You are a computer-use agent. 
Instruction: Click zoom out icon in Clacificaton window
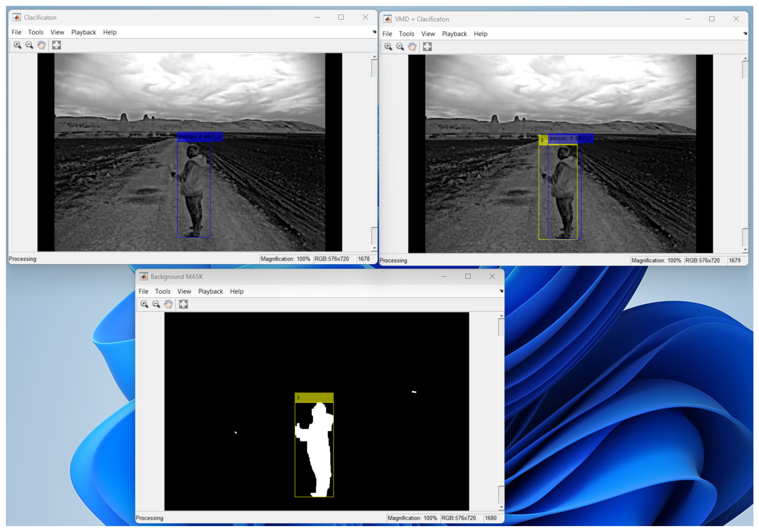(x=29, y=45)
